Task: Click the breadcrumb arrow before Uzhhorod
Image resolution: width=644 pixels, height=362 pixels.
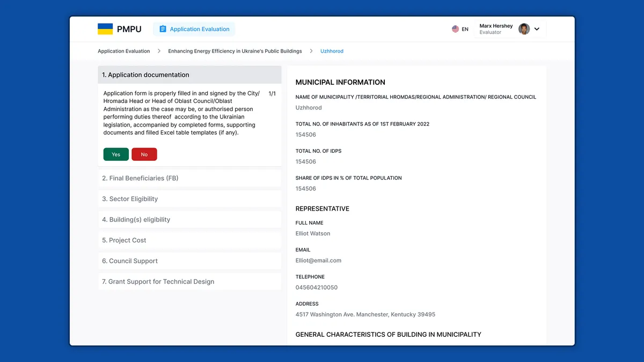Action: pos(311,51)
